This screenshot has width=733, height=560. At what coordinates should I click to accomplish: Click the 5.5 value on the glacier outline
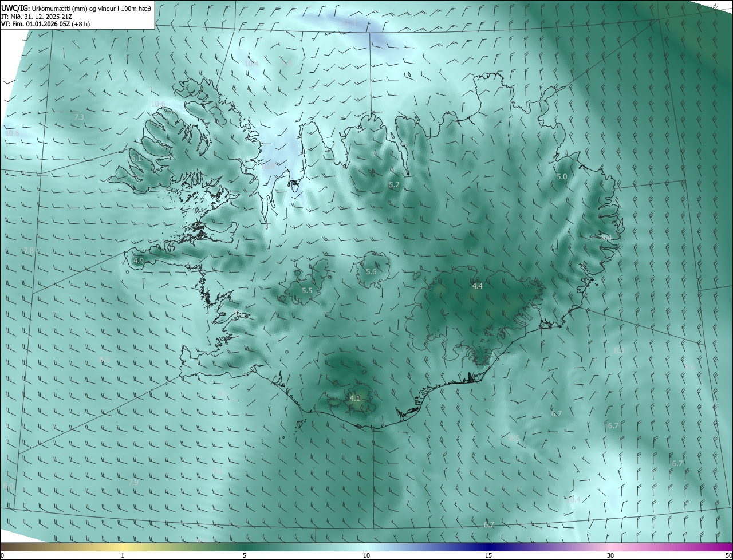[x=307, y=291]
